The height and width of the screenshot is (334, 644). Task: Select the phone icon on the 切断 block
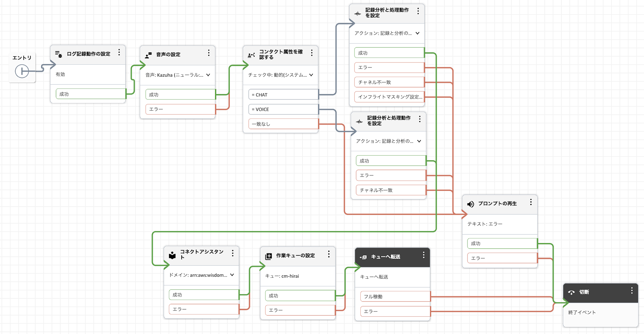click(x=571, y=292)
